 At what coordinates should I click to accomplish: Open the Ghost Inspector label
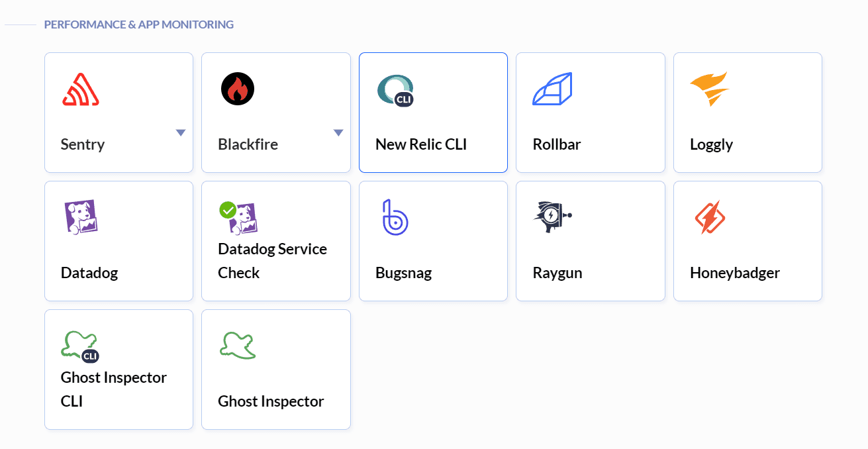click(x=271, y=401)
